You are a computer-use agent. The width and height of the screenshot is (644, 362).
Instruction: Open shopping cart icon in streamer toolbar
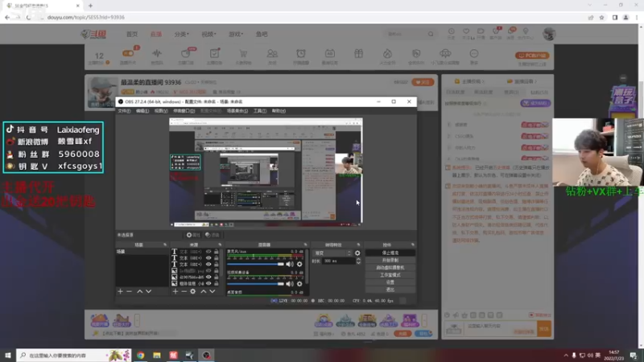243,54
